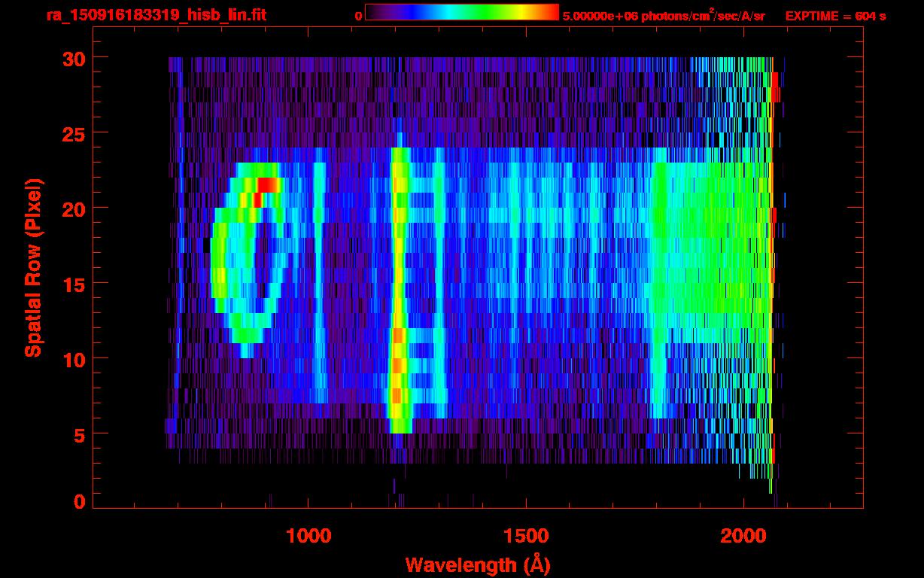Click the 15 tick on spatial axis
The width and height of the screenshot is (924, 578).
tap(74, 284)
